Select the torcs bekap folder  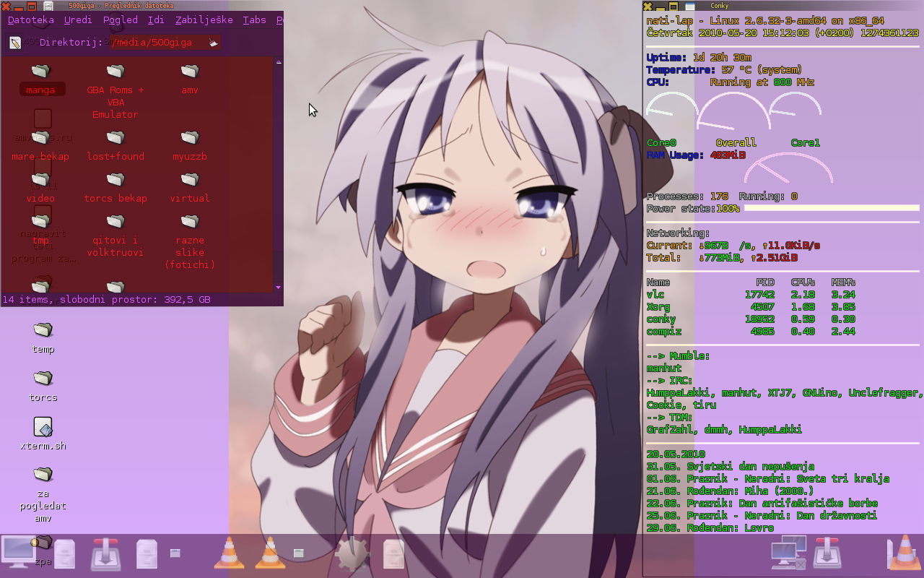pyautogui.click(x=115, y=180)
